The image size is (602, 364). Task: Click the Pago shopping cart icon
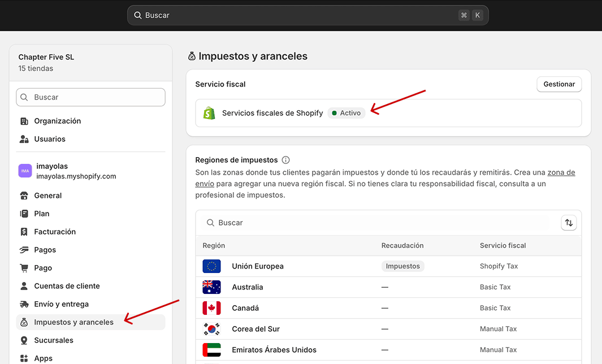click(24, 268)
